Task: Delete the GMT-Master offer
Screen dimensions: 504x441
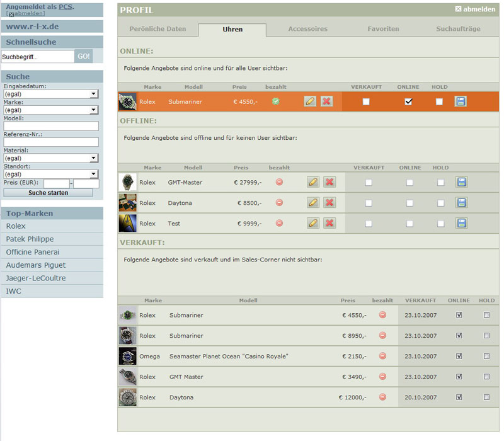Action: [329, 182]
